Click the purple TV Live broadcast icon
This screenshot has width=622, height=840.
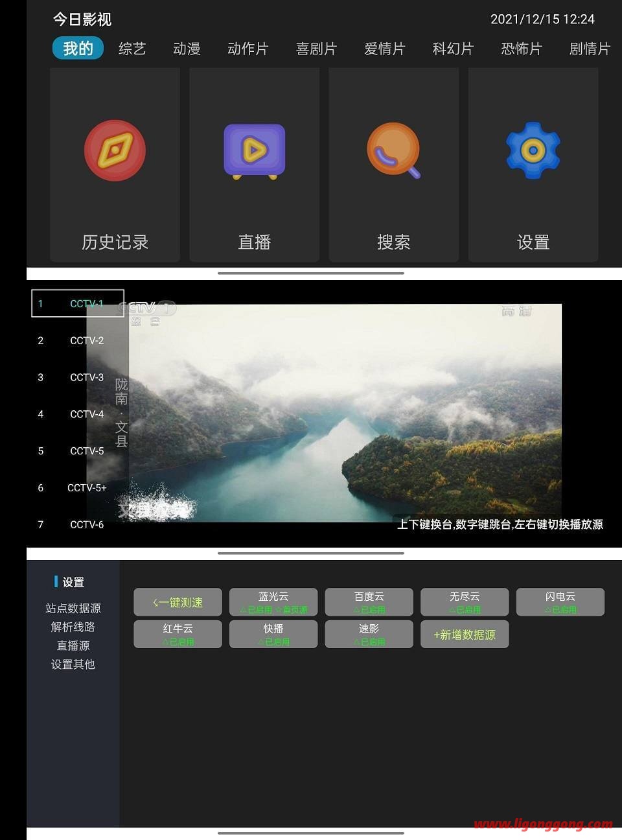click(254, 151)
